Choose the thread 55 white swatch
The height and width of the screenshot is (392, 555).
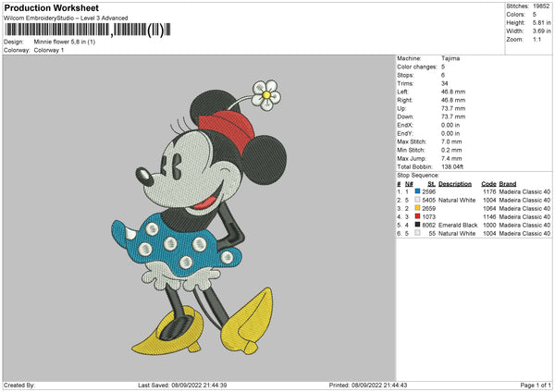(418, 233)
